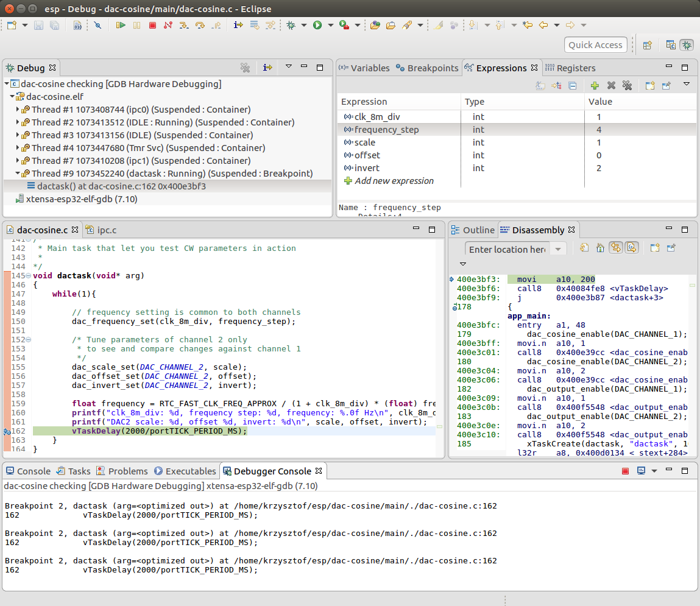The width and height of the screenshot is (700, 606).
Task: Click the Quick Access search field
Action: [595, 44]
